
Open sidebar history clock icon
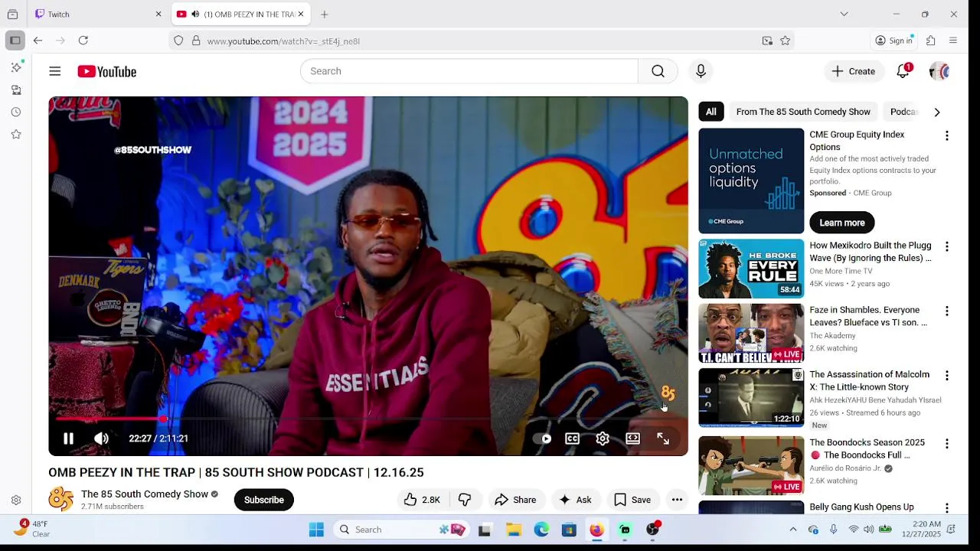[16, 112]
